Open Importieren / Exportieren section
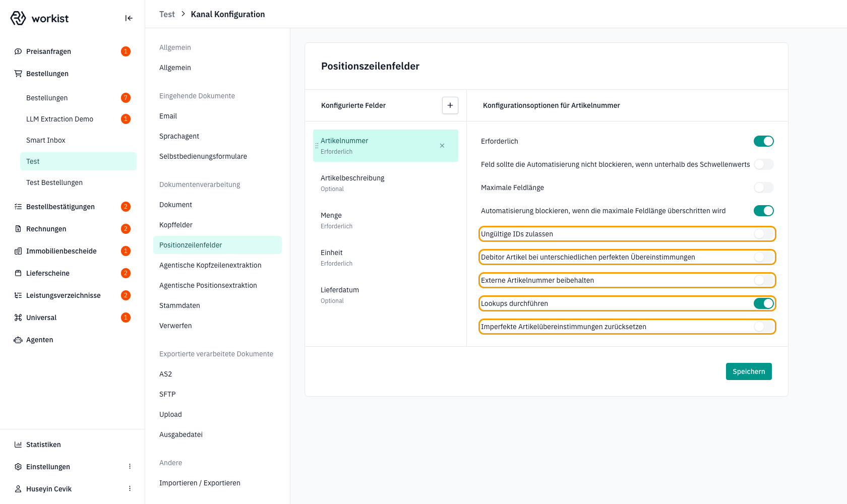 click(x=200, y=483)
